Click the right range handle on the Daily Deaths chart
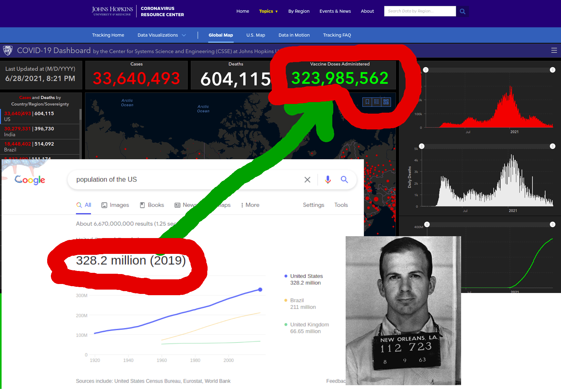 [553, 146]
